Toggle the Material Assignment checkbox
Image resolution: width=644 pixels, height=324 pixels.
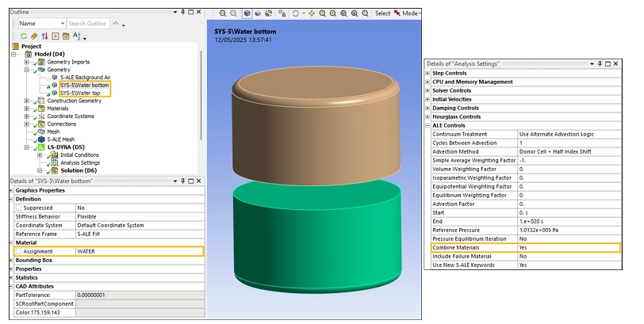(18, 251)
